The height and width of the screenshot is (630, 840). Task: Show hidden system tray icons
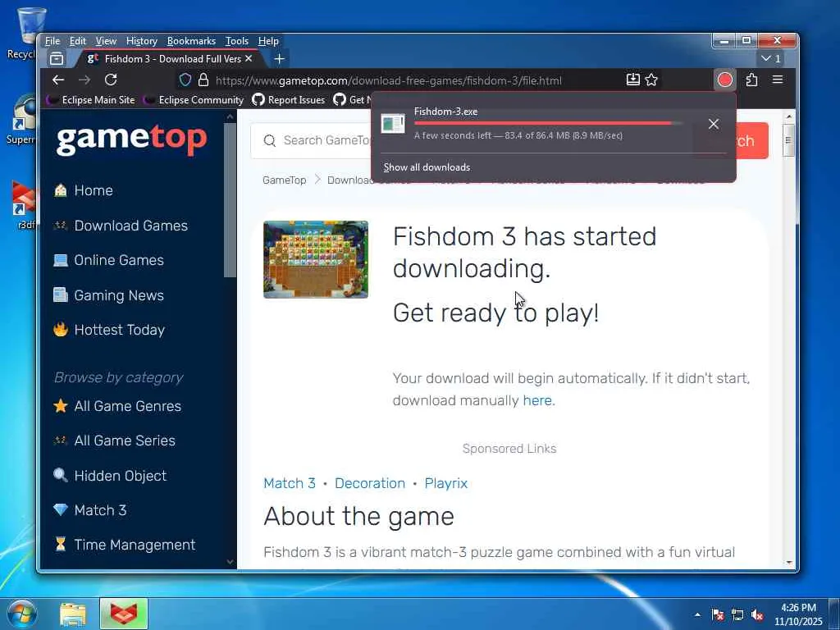point(697,614)
